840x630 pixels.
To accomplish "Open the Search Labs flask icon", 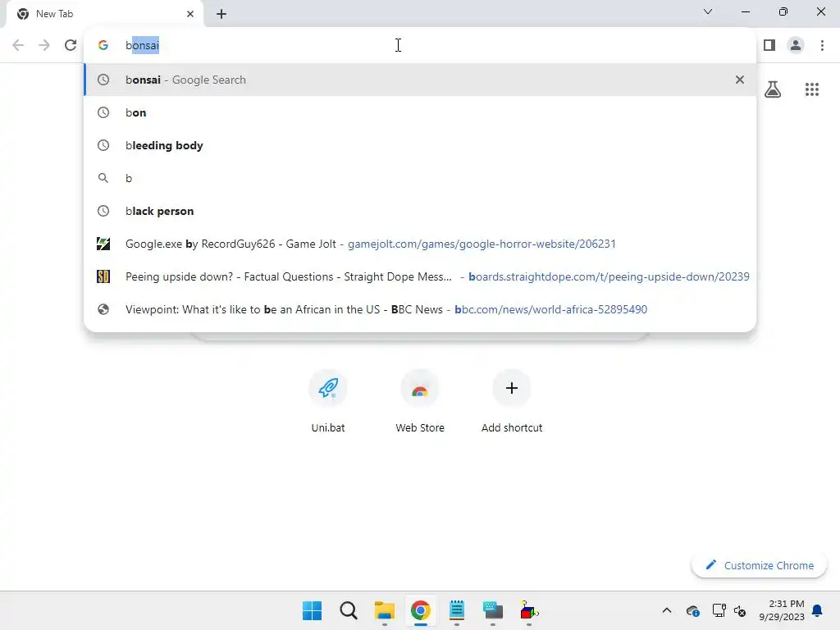I will (x=773, y=89).
